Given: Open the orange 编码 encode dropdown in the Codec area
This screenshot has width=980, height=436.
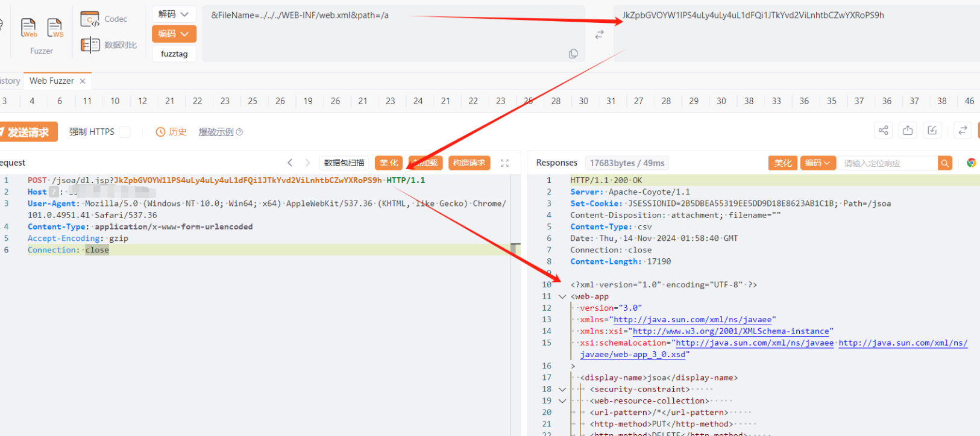Looking at the screenshot, I should [x=174, y=34].
